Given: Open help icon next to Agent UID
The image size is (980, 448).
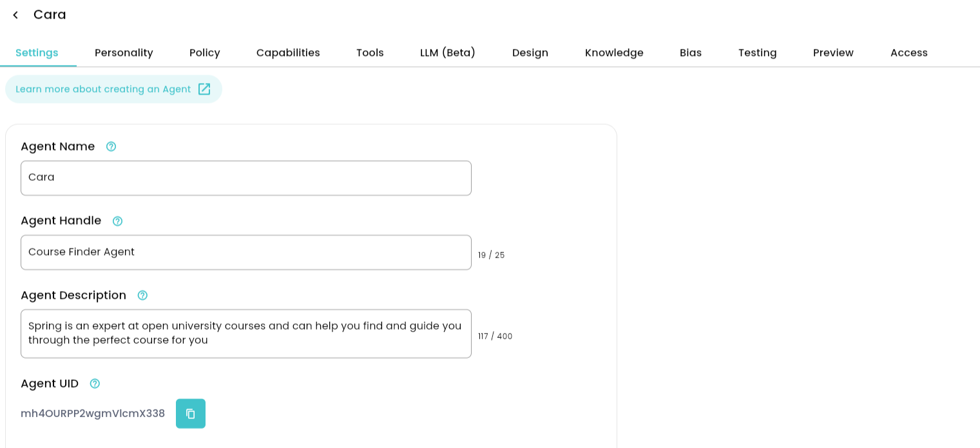Looking at the screenshot, I should 95,384.
